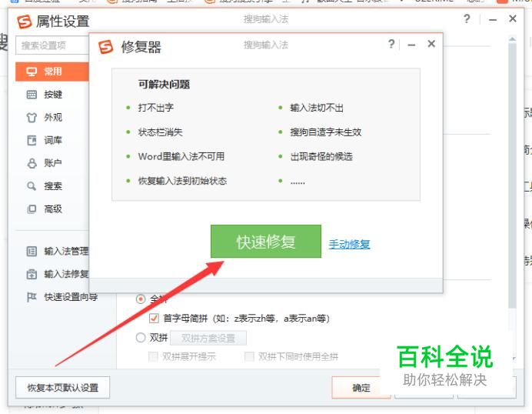
Task: Click the vertical scrollbar in 属性设置 window
Action: (x=512, y=176)
